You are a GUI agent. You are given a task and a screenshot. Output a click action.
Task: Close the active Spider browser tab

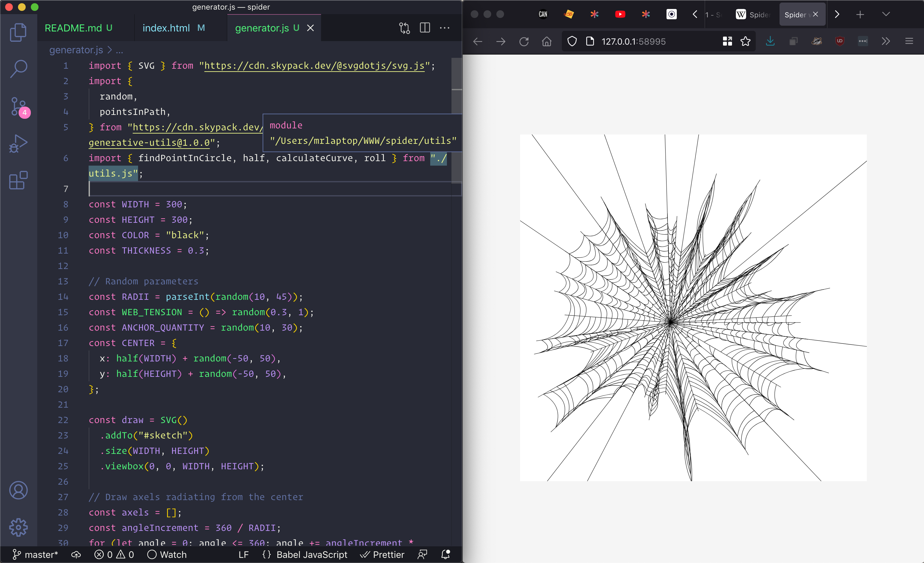815,14
